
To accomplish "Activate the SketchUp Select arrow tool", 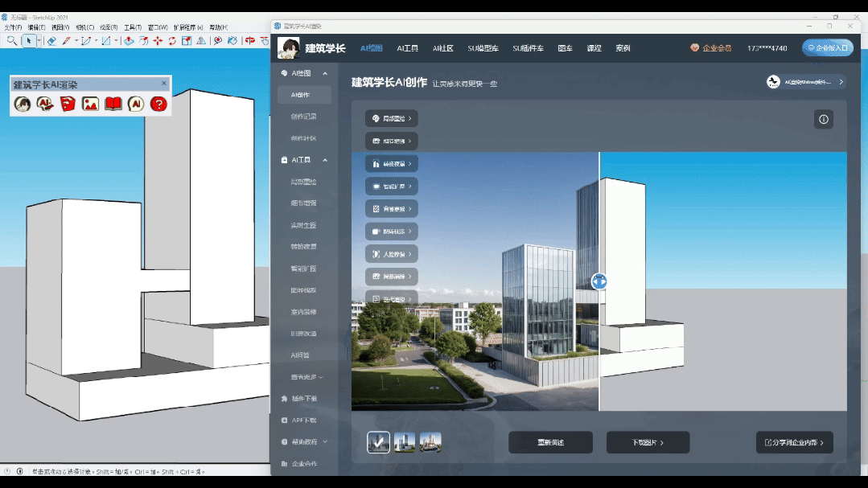I will 29,40.
